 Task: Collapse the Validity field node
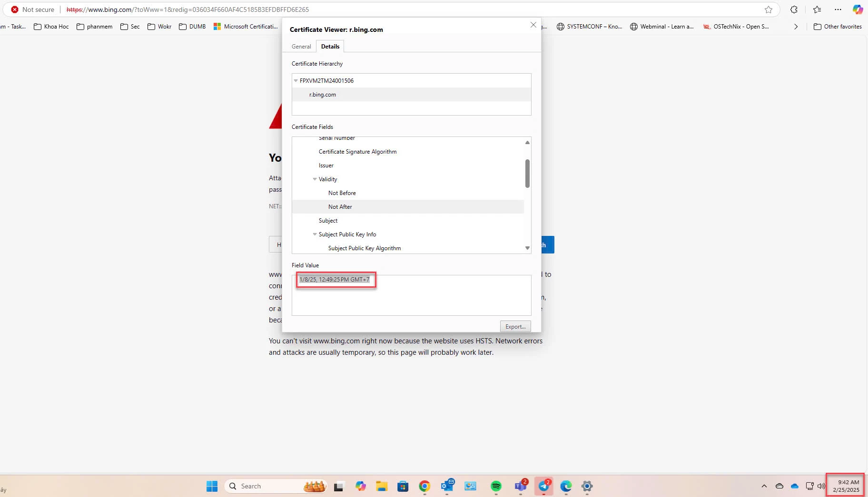(x=315, y=179)
